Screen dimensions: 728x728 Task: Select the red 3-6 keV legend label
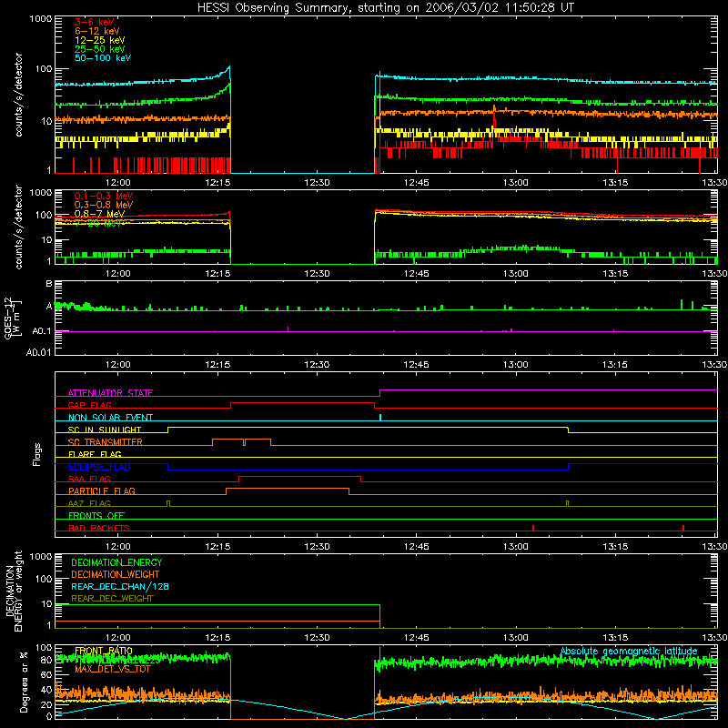(x=95, y=22)
